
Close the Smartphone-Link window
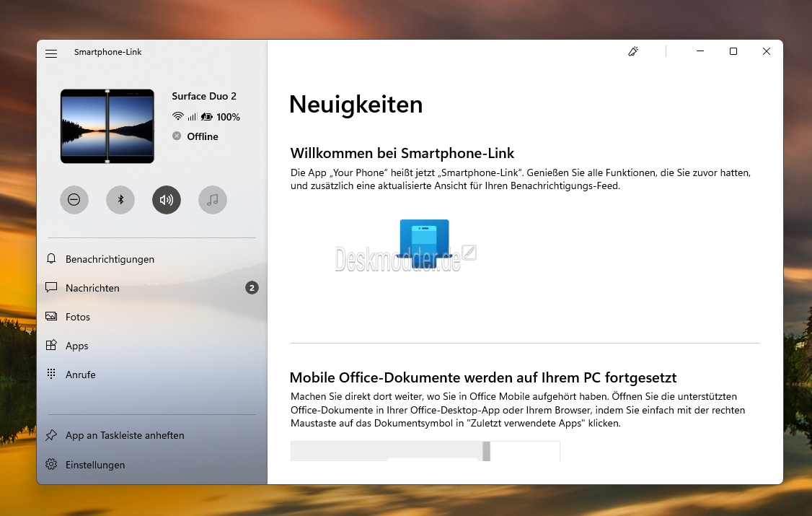767,51
